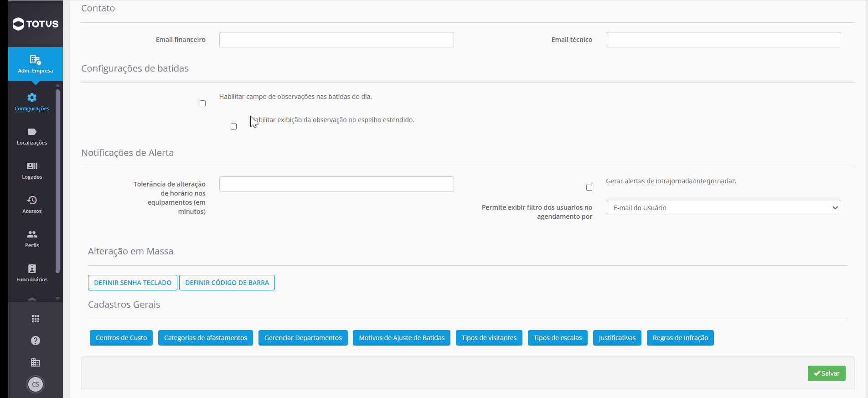Toggle Gerar alertas de intrajornada/interjornada checkbox
The height and width of the screenshot is (398, 868).
click(589, 188)
